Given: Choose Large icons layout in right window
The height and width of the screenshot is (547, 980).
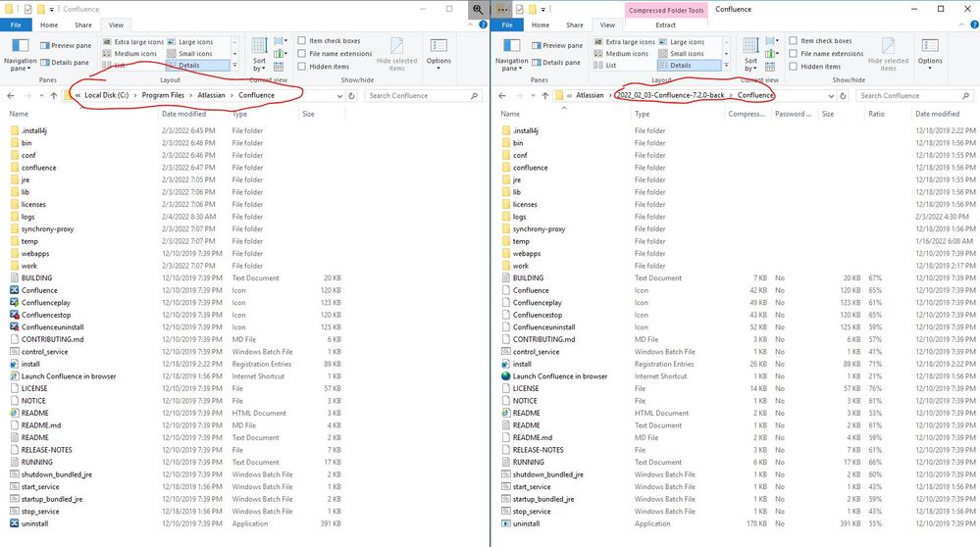Looking at the screenshot, I should (x=681, y=42).
